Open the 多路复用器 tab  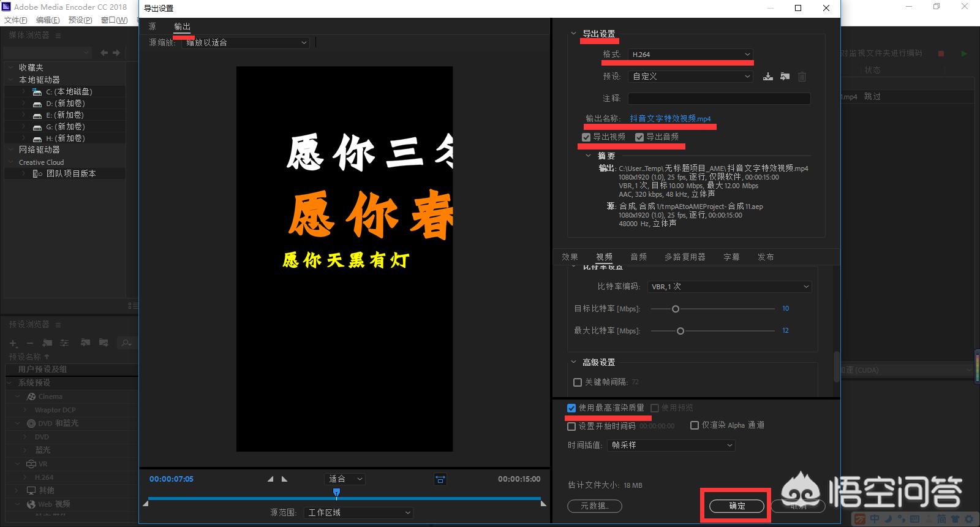[685, 257]
